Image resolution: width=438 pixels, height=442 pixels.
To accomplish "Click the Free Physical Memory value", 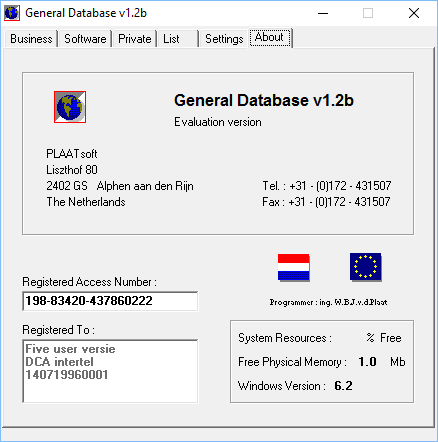I will (x=367, y=362).
